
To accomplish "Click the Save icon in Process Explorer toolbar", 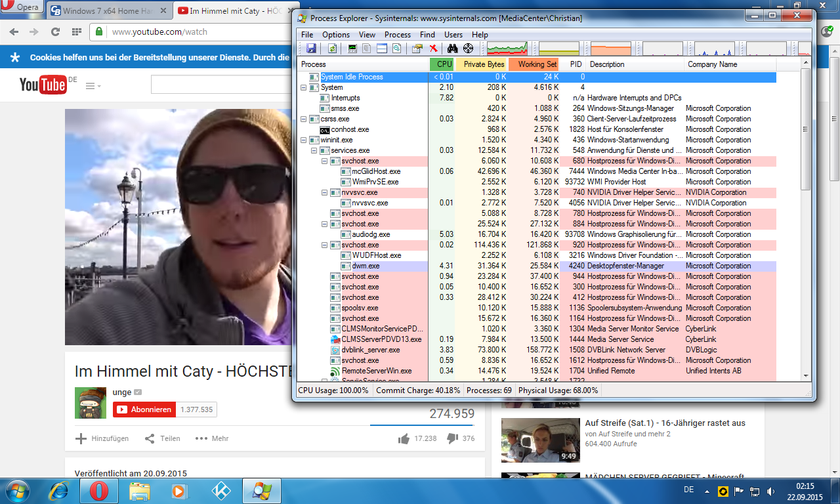I will coord(311,49).
